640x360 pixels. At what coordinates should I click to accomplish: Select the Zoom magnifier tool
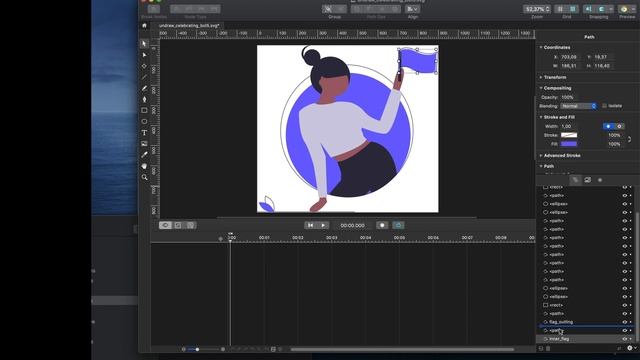pos(144,177)
